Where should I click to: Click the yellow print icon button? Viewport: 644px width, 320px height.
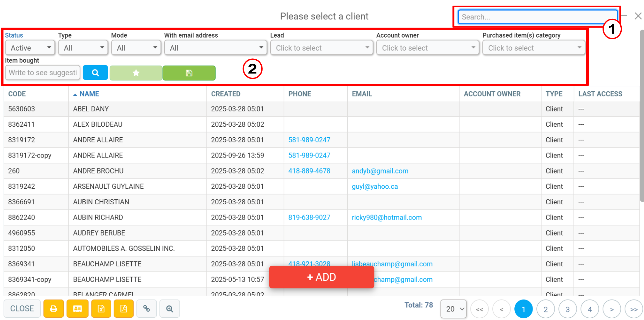54,308
